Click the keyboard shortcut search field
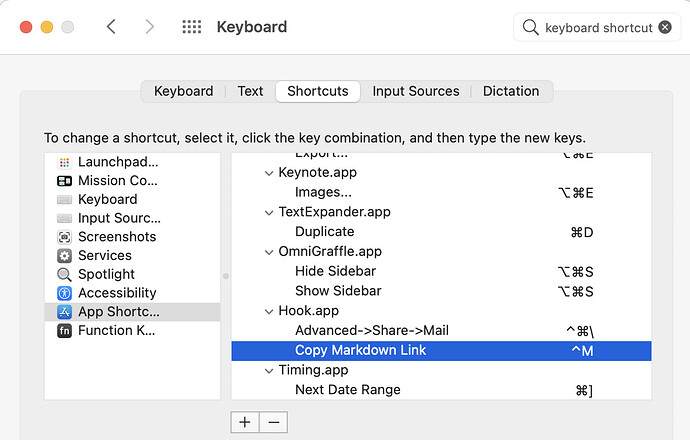690x440 pixels. (597, 27)
